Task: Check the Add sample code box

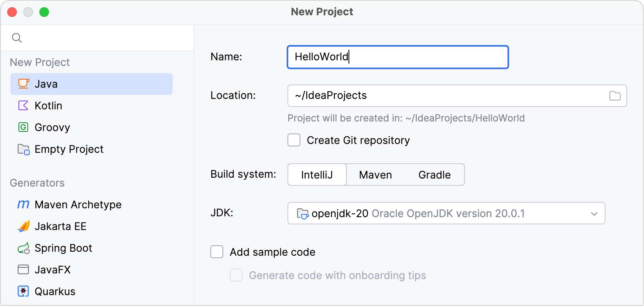Action: coord(217,252)
